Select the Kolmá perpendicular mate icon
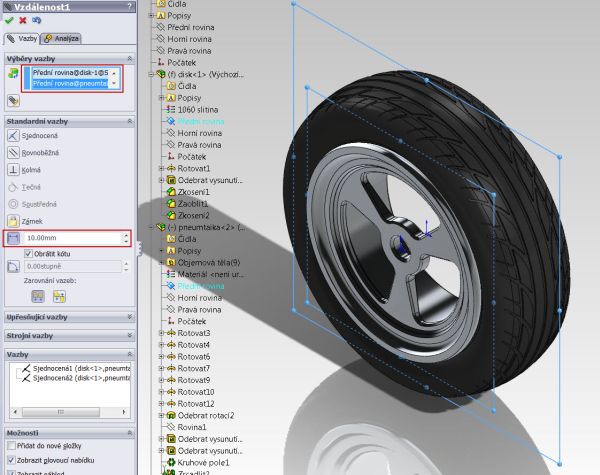This screenshot has width=600, height=475. (14, 170)
